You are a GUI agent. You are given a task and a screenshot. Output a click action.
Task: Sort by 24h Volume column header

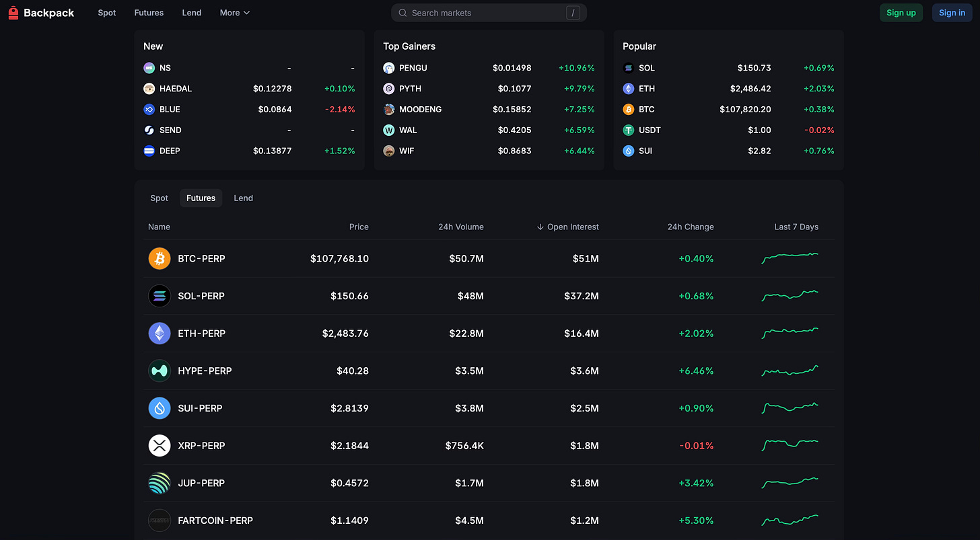(x=461, y=227)
